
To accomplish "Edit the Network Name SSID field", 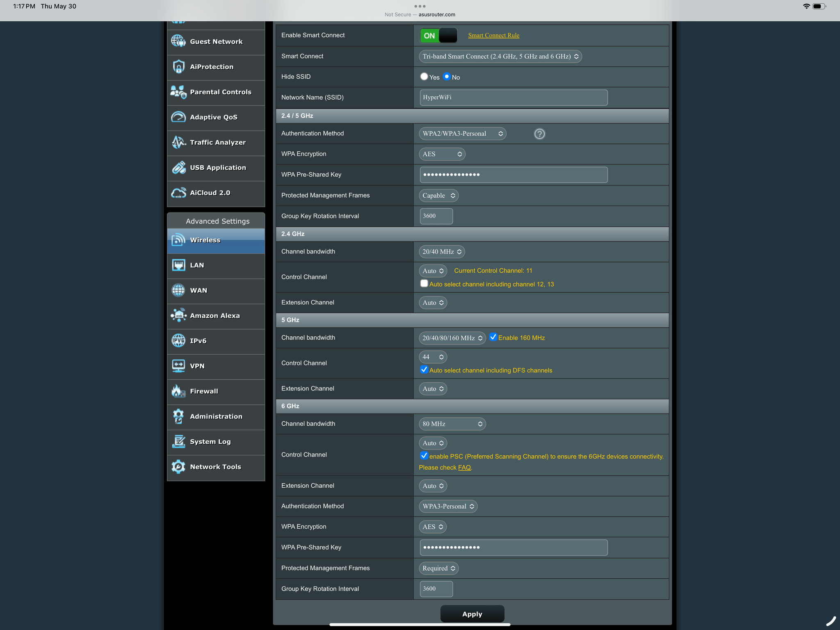I will [x=513, y=97].
